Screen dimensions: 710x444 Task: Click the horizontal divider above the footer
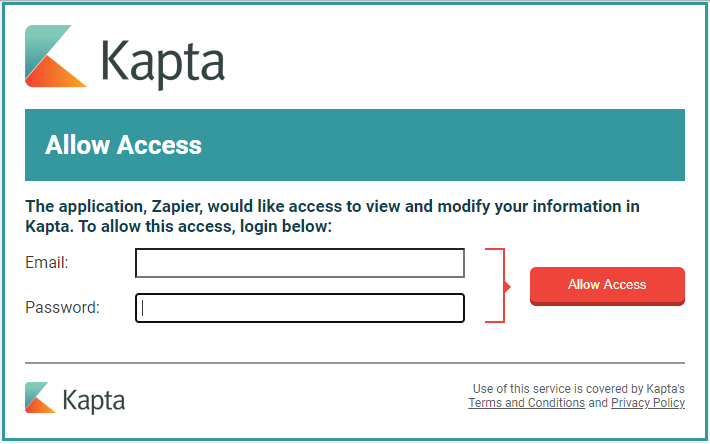pos(355,362)
